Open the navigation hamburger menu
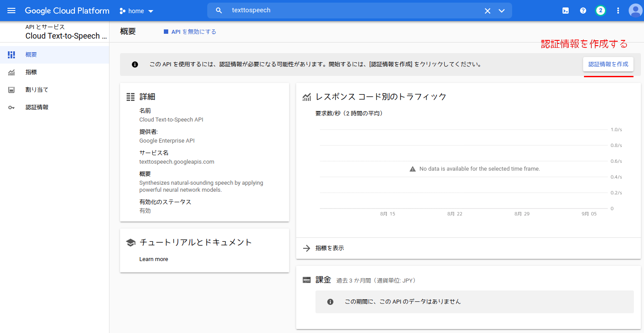The image size is (644, 333). point(11,11)
